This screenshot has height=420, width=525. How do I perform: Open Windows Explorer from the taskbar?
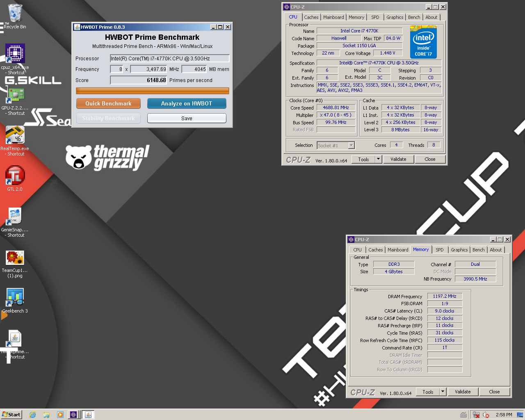(46, 415)
